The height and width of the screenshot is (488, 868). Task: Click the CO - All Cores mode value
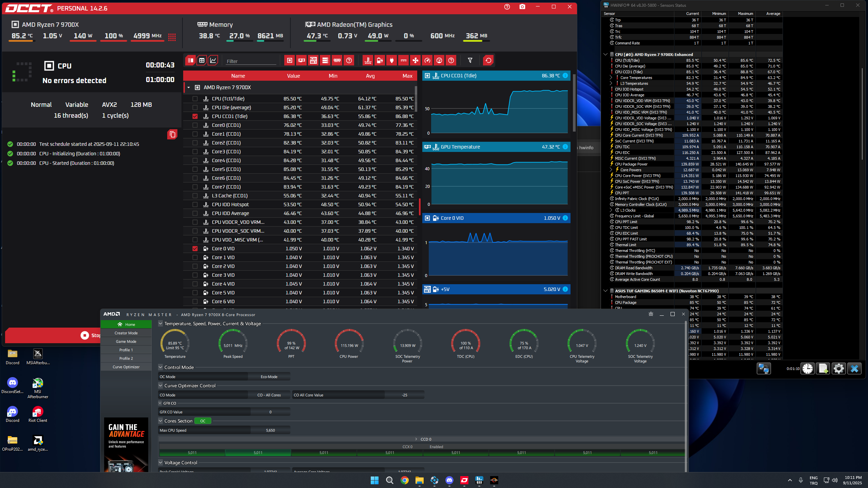click(x=269, y=395)
